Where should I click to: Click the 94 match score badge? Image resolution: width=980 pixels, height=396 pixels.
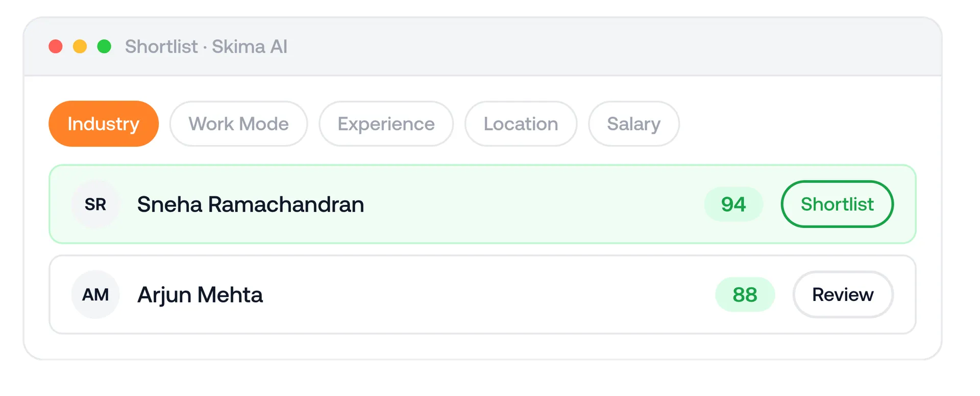(733, 204)
